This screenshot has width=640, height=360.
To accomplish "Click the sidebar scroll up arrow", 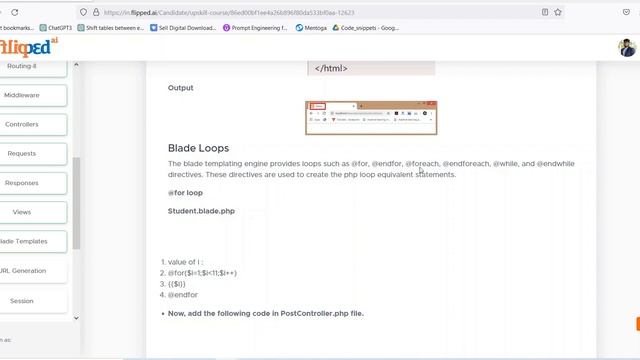I will coord(76,64).
